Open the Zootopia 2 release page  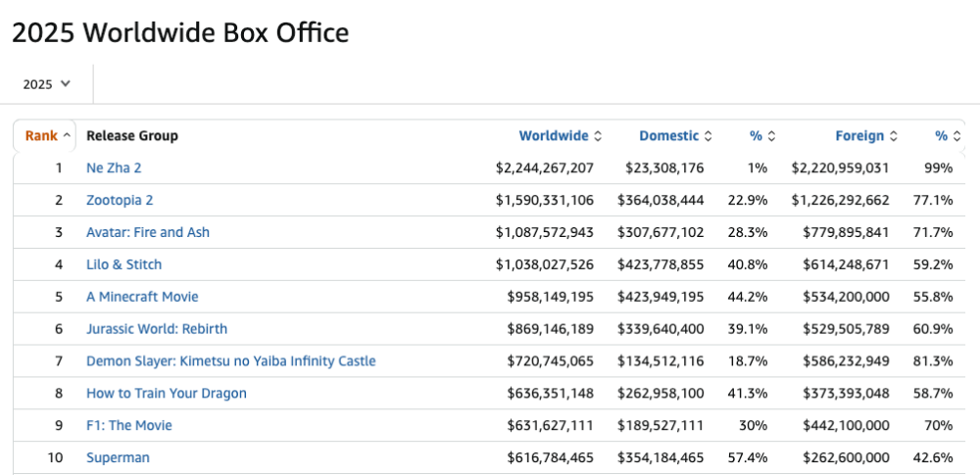120,201
